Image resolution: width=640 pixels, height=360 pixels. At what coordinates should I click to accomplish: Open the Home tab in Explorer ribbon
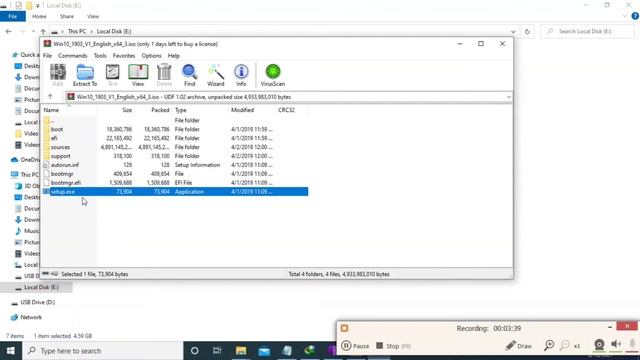click(x=39, y=16)
